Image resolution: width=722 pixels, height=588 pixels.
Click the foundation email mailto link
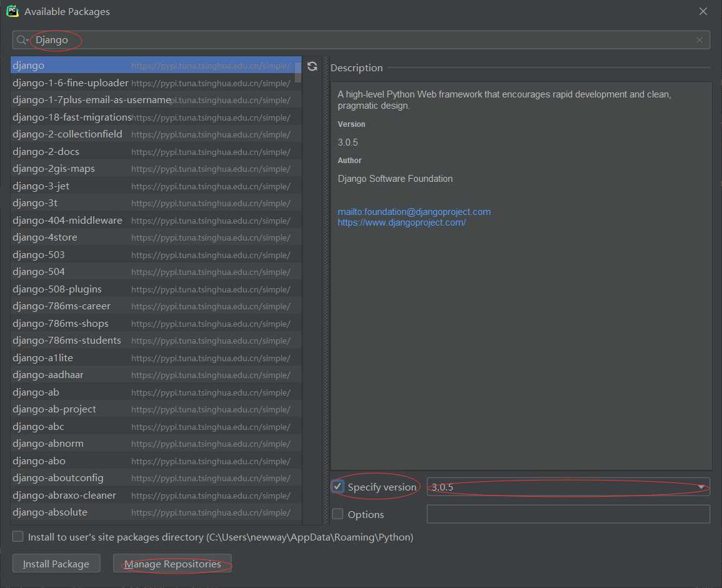tap(414, 212)
